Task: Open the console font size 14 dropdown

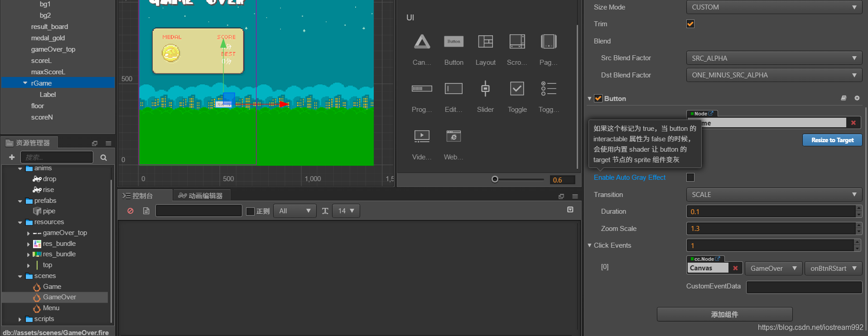Action: (346, 211)
